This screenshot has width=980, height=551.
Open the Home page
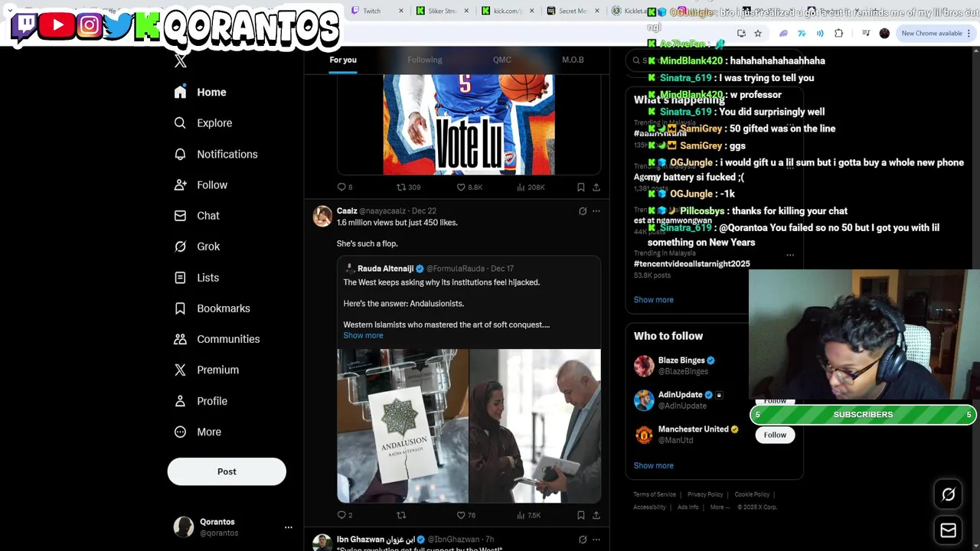click(200, 92)
